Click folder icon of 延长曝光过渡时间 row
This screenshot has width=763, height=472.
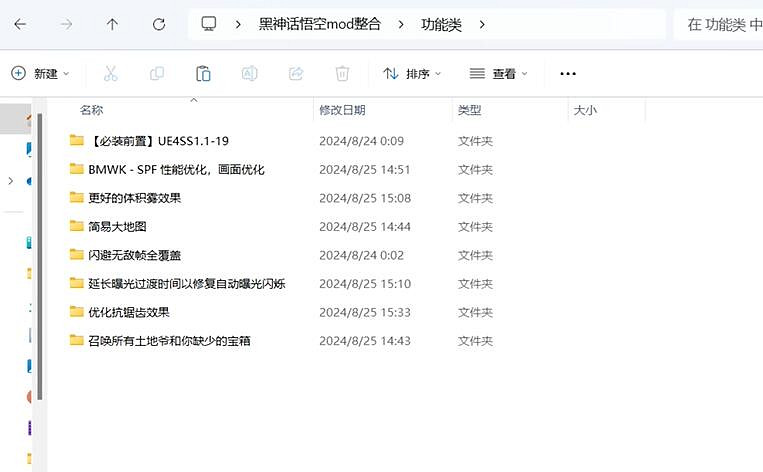[76, 283]
